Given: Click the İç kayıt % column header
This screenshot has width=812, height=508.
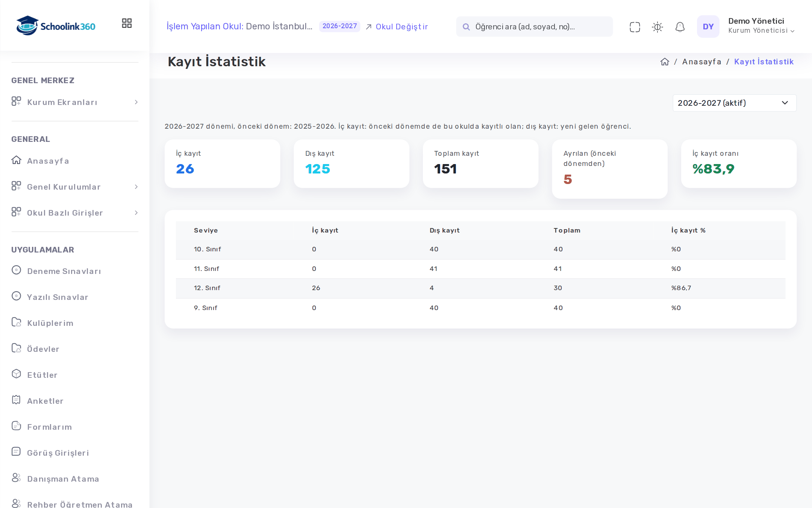Looking at the screenshot, I should coord(688,230).
